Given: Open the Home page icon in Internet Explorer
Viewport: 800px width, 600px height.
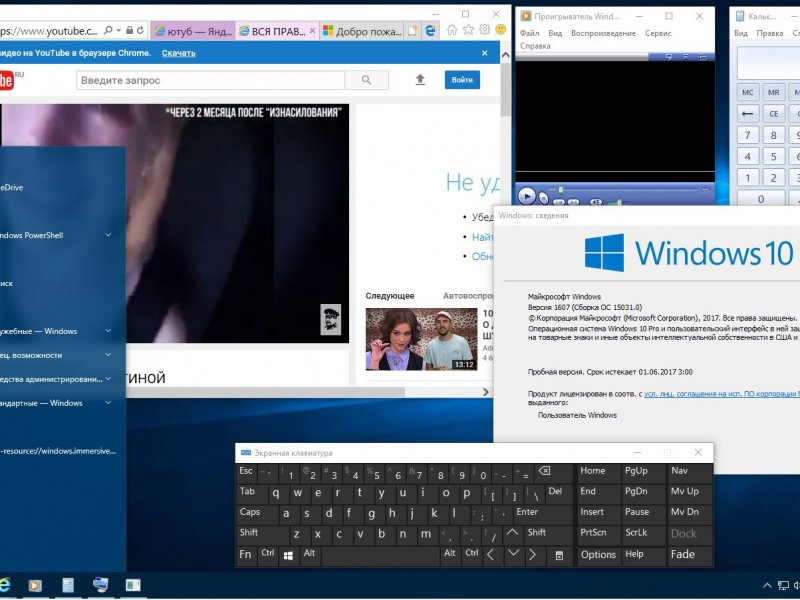Looking at the screenshot, I should [x=452, y=30].
